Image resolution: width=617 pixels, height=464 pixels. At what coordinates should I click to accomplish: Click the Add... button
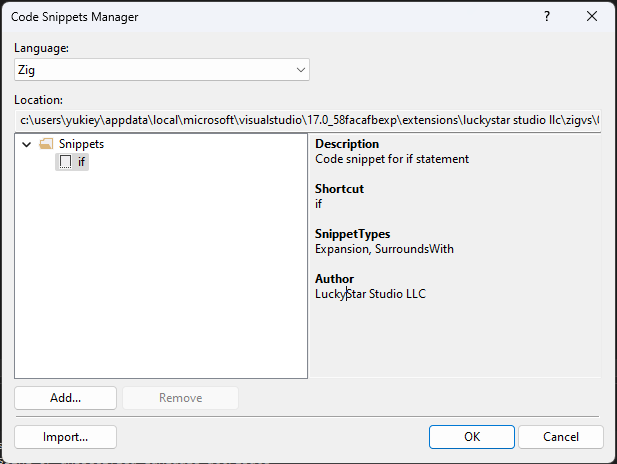point(66,398)
